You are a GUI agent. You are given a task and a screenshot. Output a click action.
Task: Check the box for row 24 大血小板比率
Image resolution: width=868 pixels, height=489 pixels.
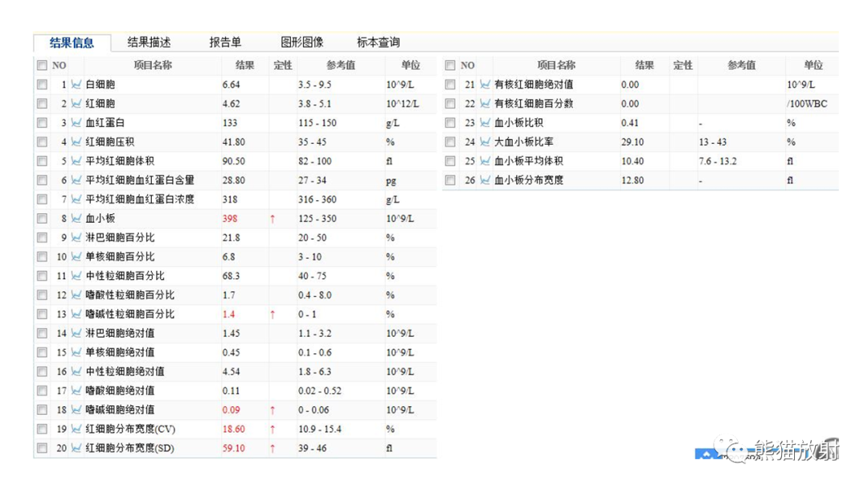click(450, 142)
